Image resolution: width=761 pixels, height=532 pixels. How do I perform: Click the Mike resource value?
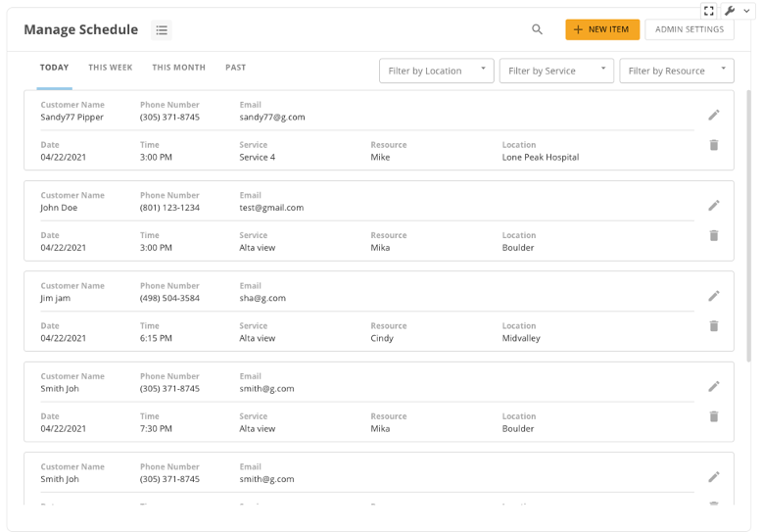click(380, 158)
